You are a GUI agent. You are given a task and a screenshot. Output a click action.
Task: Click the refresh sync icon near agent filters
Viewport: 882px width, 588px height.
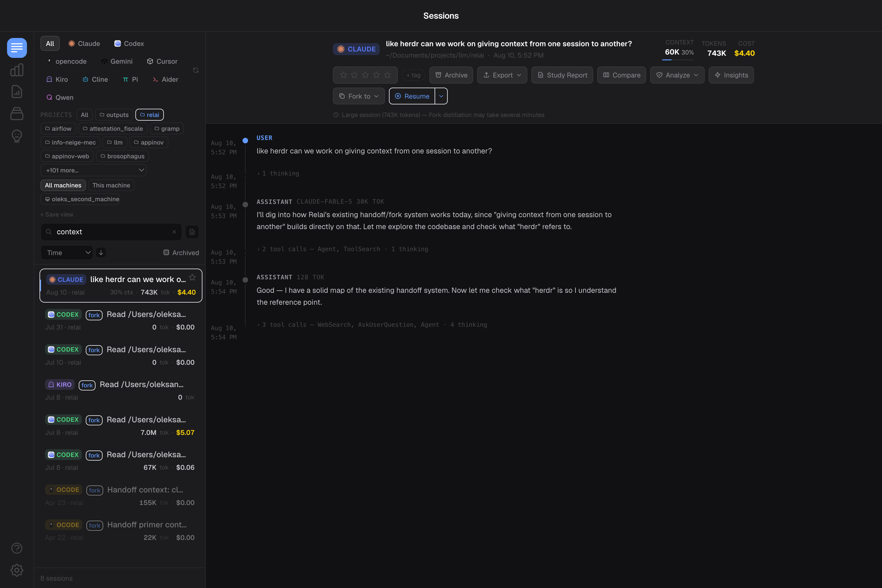click(x=196, y=70)
